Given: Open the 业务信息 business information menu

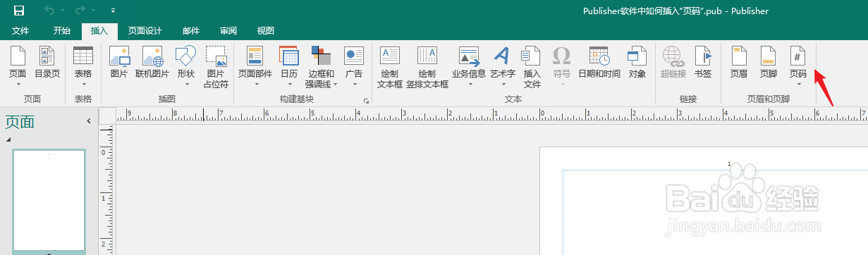Looking at the screenshot, I should click(x=469, y=67).
